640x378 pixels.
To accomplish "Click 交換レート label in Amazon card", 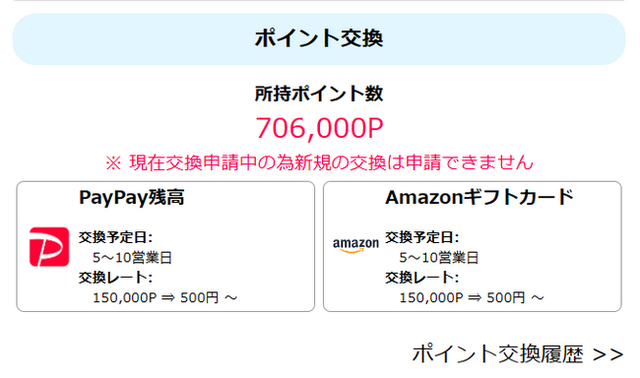I will pos(422,278).
